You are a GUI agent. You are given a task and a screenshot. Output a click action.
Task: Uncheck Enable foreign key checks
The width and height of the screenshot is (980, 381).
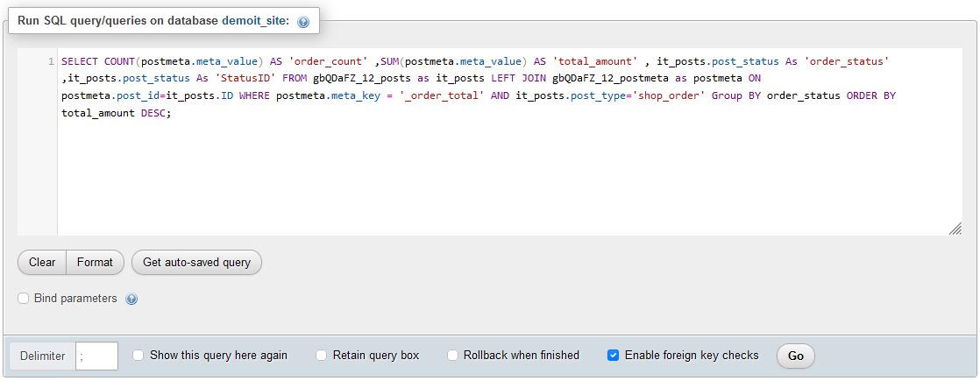tap(613, 356)
